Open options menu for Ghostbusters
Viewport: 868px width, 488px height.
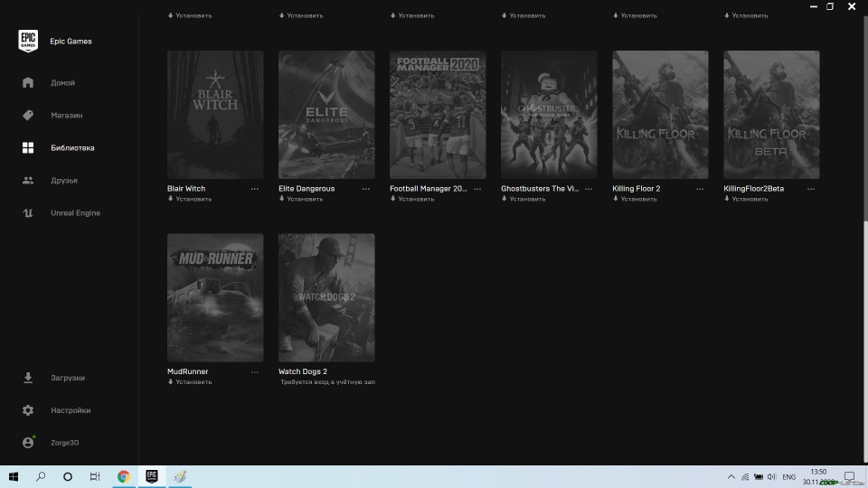pyautogui.click(x=589, y=189)
